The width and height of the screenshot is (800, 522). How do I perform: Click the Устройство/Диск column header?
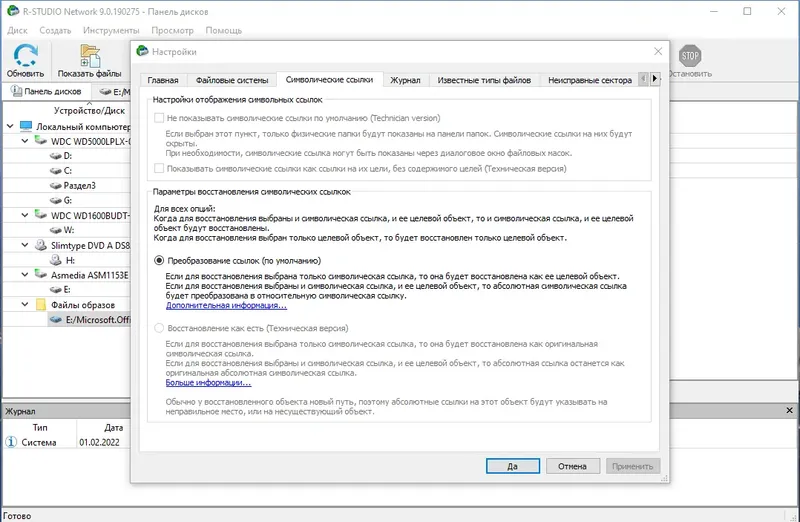coord(89,110)
